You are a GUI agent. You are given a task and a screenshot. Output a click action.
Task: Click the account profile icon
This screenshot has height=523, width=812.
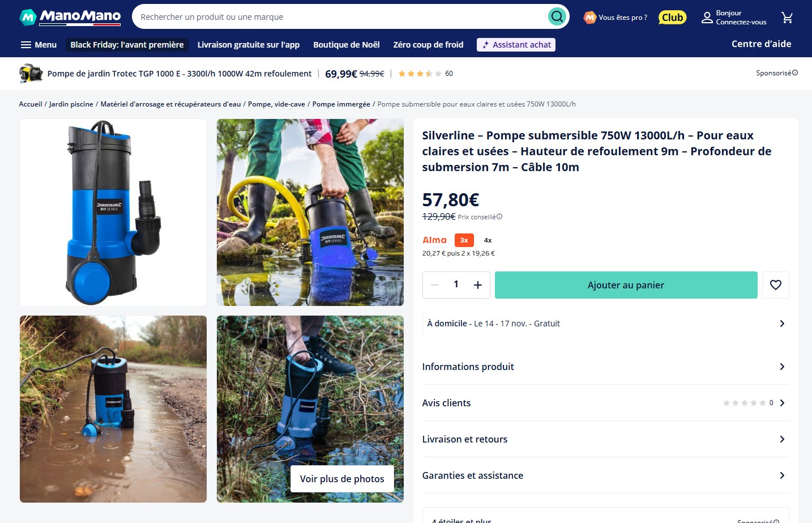(707, 18)
